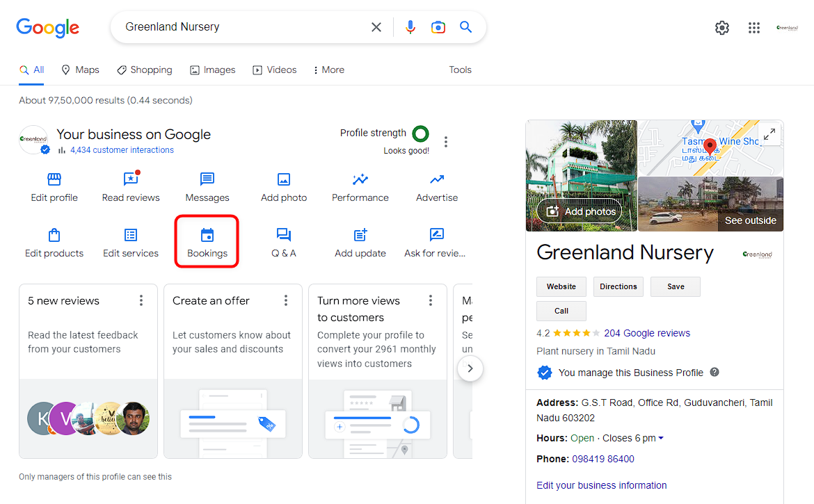Open Edit your business information link
Image resolution: width=814 pixels, height=504 pixels.
coord(601,485)
